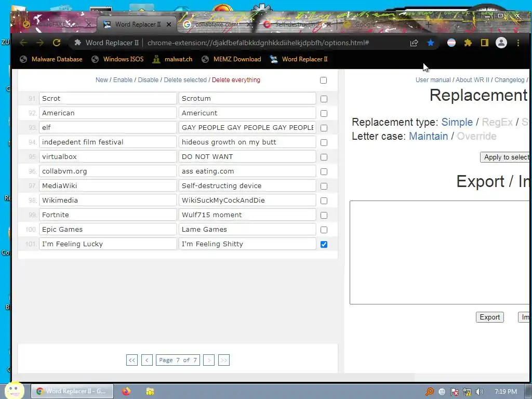Click the Export button
This screenshot has height=399, width=532.
[x=489, y=317]
